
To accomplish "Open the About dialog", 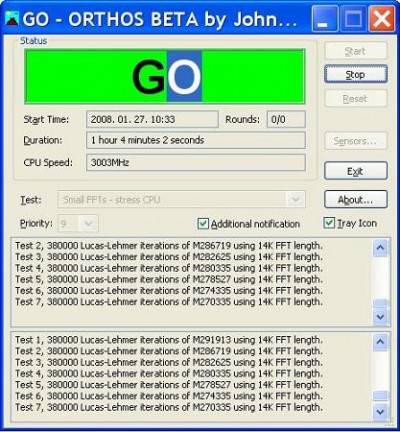I will 356,199.
